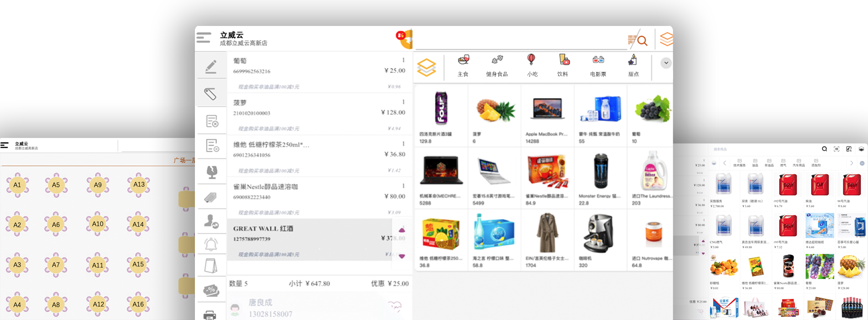The image size is (868, 320).
Task: Expand more categories with the down chevron
Action: 666,63
